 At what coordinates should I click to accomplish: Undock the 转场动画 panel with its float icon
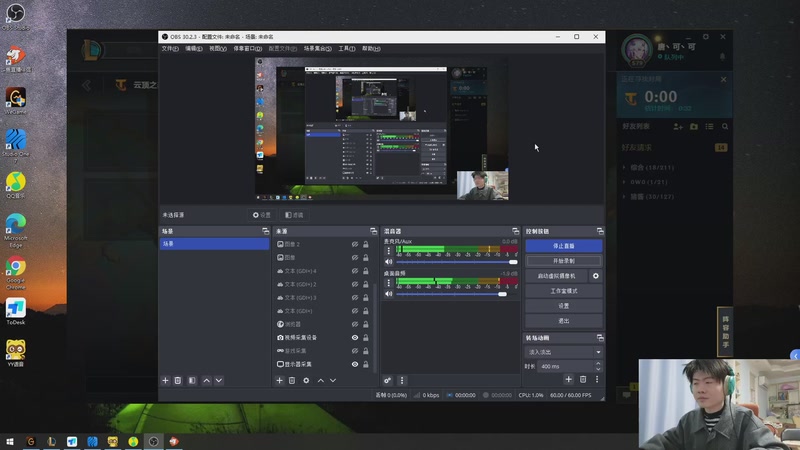click(600, 338)
